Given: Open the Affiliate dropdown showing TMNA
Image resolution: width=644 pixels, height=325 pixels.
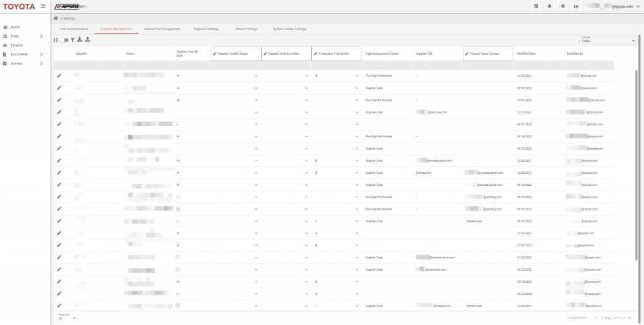Looking at the screenshot, I should (x=607, y=40).
